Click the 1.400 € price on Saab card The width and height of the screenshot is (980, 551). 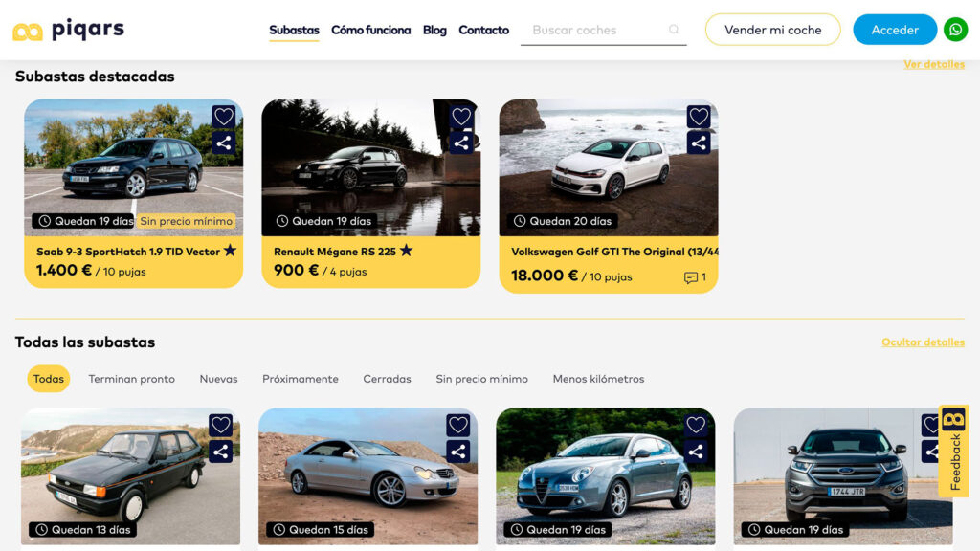click(64, 271)
